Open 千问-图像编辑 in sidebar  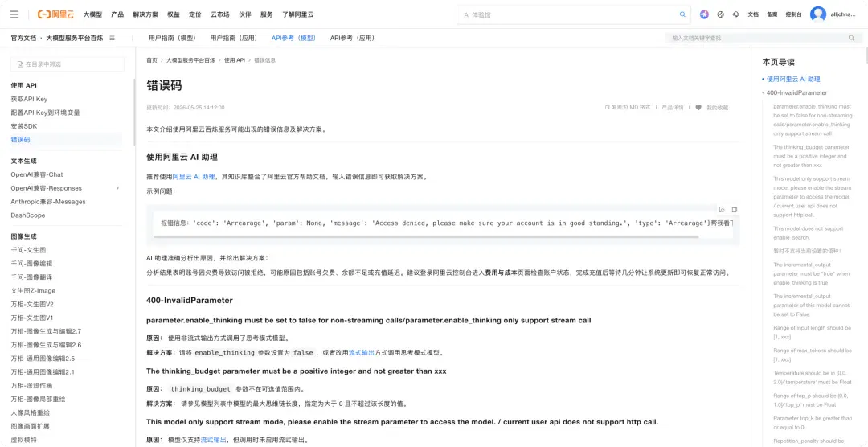pyautogui.click(x=31, y=263)
